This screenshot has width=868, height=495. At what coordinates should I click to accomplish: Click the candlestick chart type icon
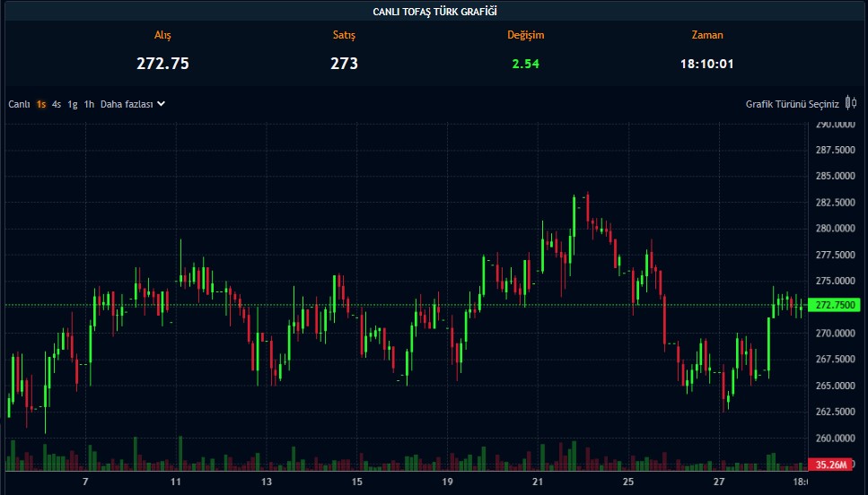coord(850,103)
